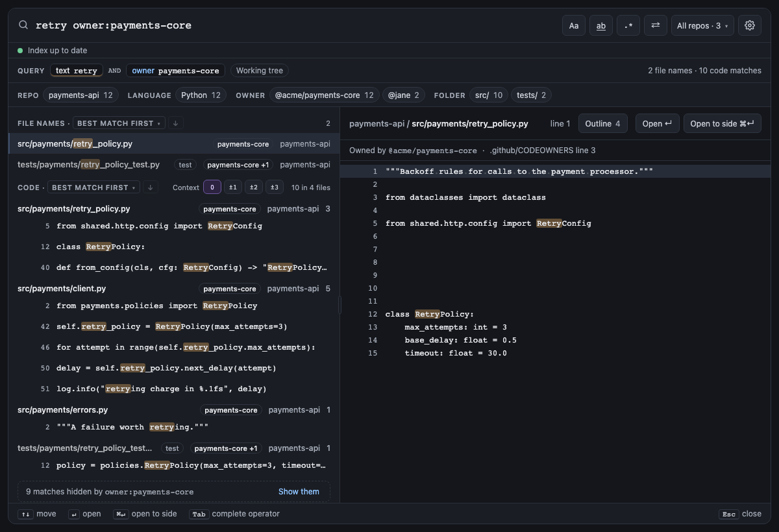Click Open to side ⌘↵ button
This screenshot has height=532, width=779.
click(723, 124)
